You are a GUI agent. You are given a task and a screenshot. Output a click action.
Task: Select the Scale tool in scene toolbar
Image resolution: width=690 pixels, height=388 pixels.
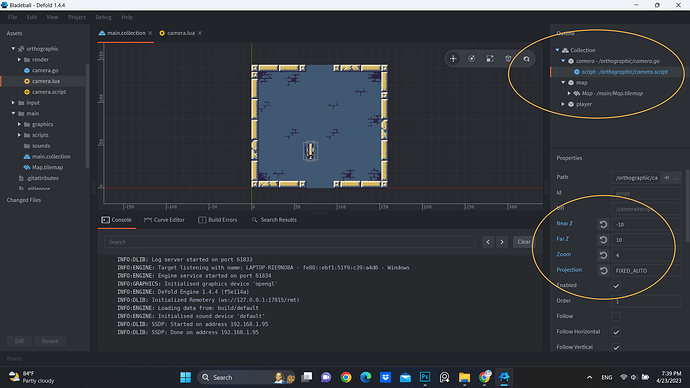[x=490, y=59]
